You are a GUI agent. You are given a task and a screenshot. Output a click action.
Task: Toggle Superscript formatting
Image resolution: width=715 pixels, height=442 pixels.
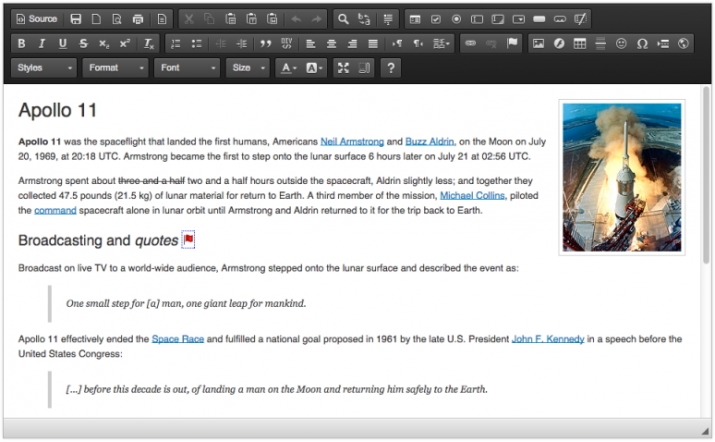[x=124, y=44]
